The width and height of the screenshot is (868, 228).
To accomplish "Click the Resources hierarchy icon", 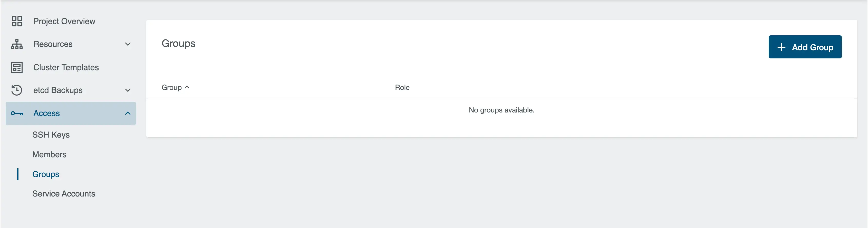I will point(17,44).
